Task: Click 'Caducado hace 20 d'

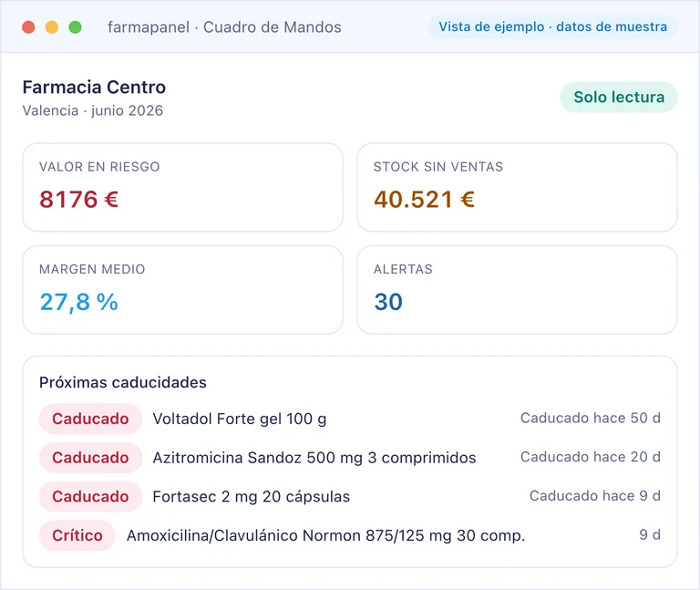Action: coord(591,457)
